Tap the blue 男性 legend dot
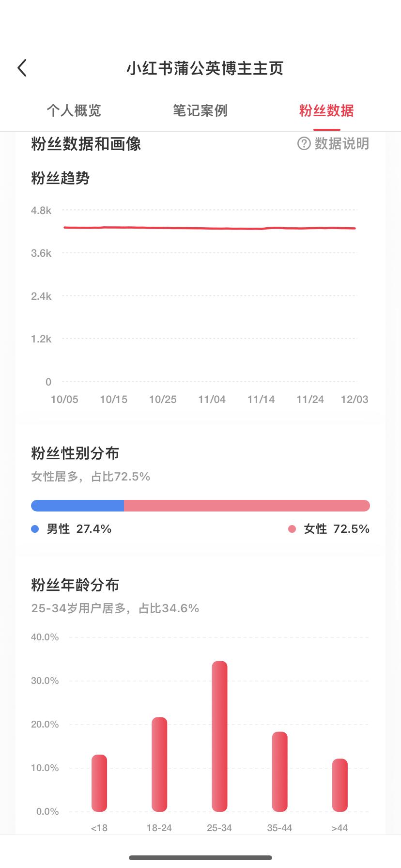The width and height of the screenshot is (401, 868). 35,529
